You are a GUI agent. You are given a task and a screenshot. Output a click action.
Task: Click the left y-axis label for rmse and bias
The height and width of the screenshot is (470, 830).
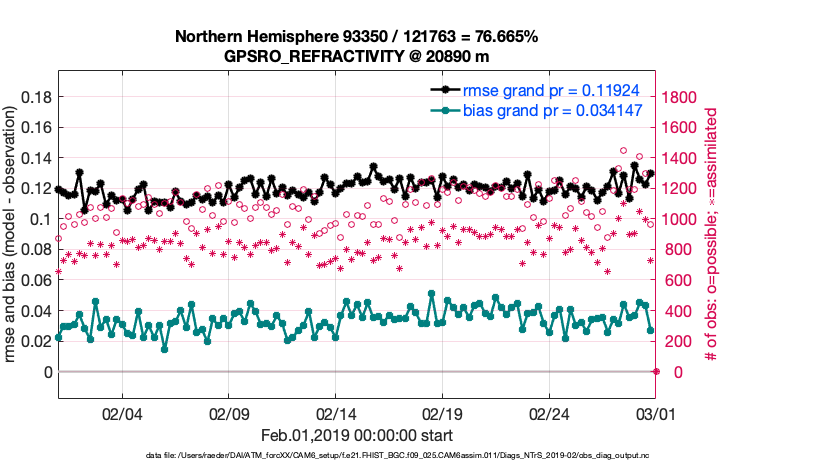[x=12, y=234]
